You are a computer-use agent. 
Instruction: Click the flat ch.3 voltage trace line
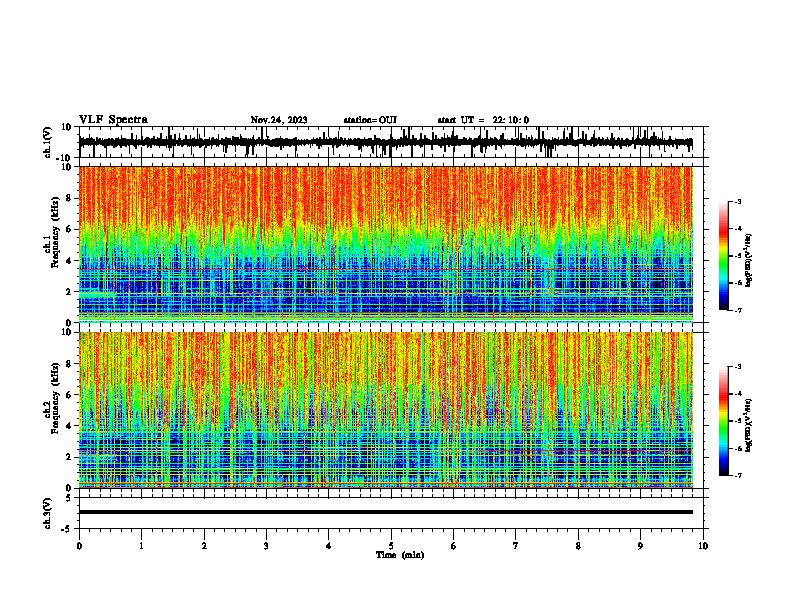(385, 512)
